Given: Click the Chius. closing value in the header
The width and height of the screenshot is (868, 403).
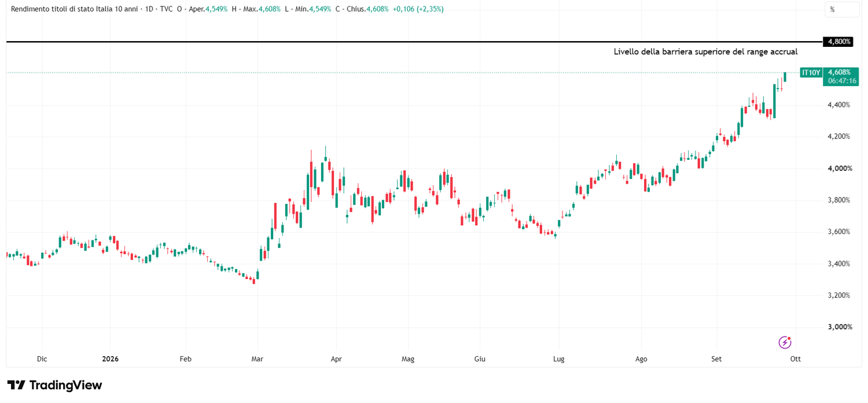Looking at the screenshot, I should click(x=377, y=9).
